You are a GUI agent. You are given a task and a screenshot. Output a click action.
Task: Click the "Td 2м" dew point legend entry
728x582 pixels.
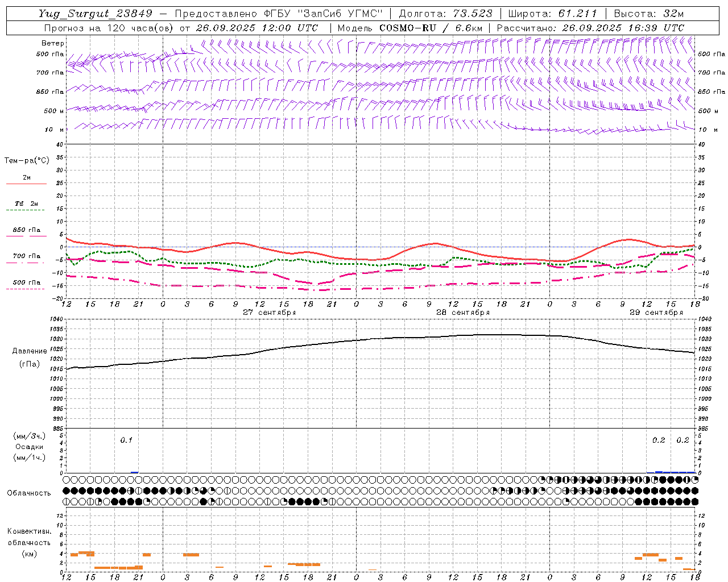click(27, 203)
